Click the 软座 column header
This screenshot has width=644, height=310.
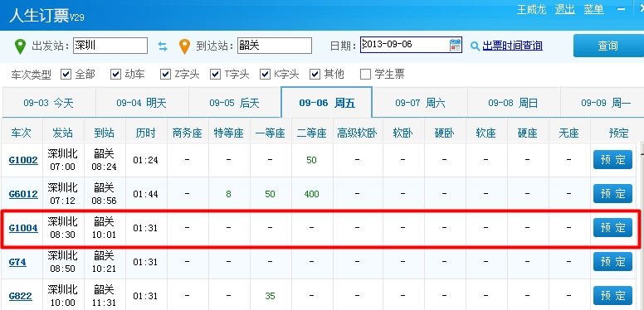[486, 133]
